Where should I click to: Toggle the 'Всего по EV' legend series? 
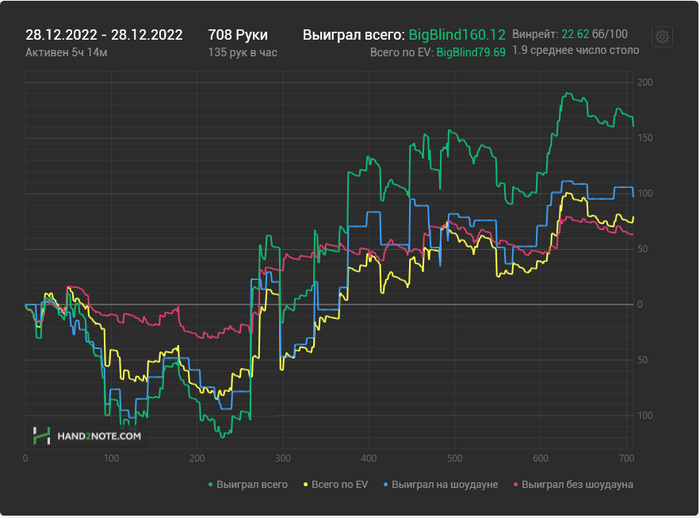(x=336, y=485)
